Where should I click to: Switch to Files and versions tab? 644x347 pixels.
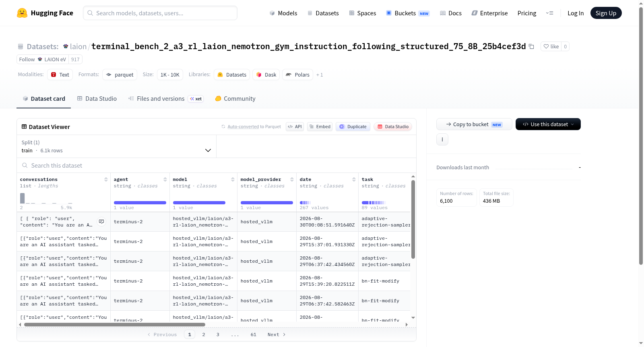click(166, 99)
